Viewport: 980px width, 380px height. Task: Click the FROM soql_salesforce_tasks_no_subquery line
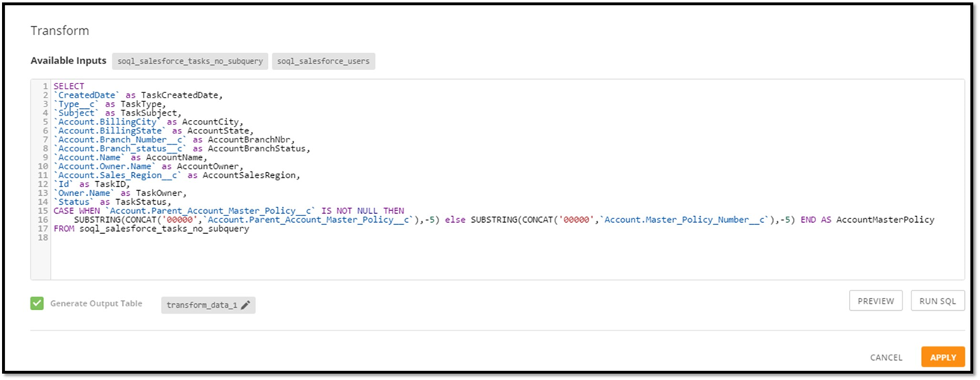click(151, 229)
